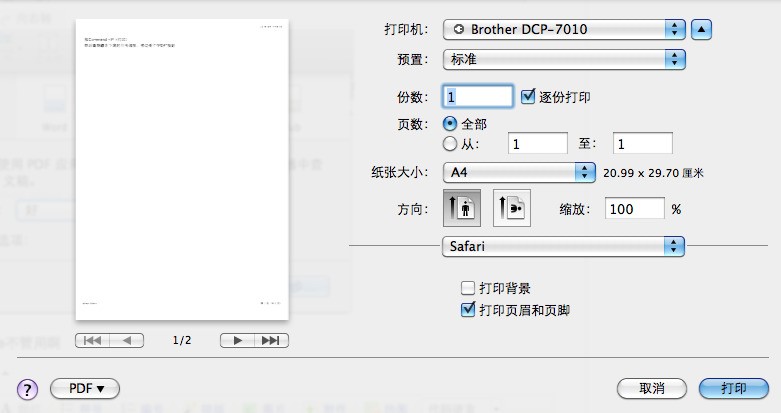Click the copies (份数) input field

pyautogui.click(x=478, y=96)
